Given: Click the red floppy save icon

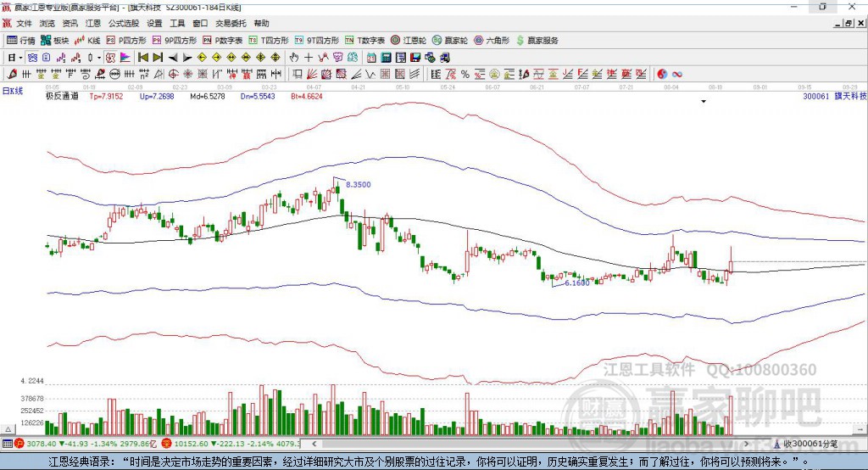Looking at the screenshot, I should [415, 58].
